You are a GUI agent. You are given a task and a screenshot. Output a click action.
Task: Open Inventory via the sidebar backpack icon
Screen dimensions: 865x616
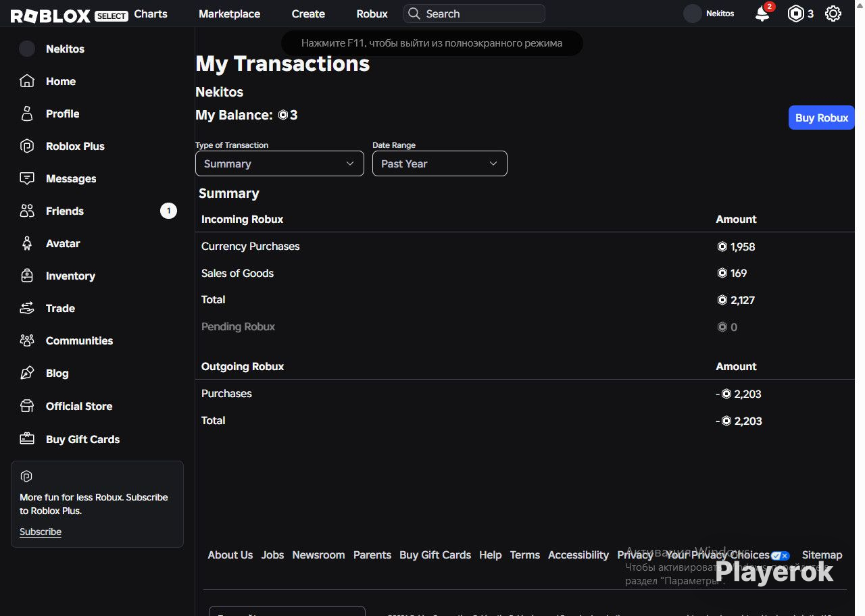[x=27, y=276]
